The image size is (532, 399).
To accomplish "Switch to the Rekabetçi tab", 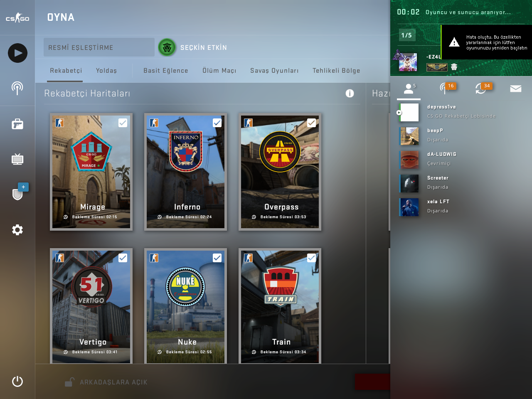I will [66, 71].
